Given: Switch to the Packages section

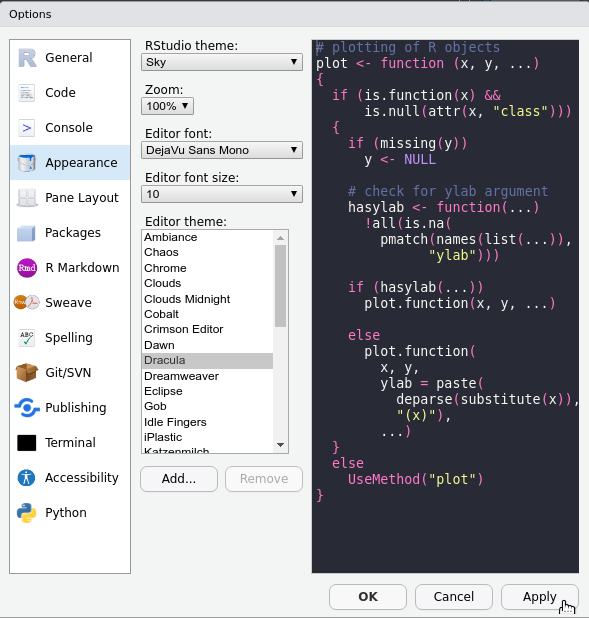Looking at the screenshot, I should click(70, 233).
